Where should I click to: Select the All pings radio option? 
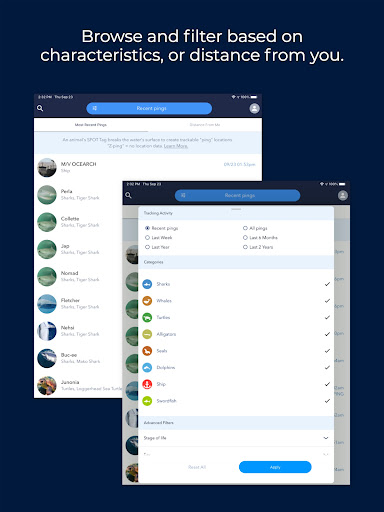click(245, 228)
